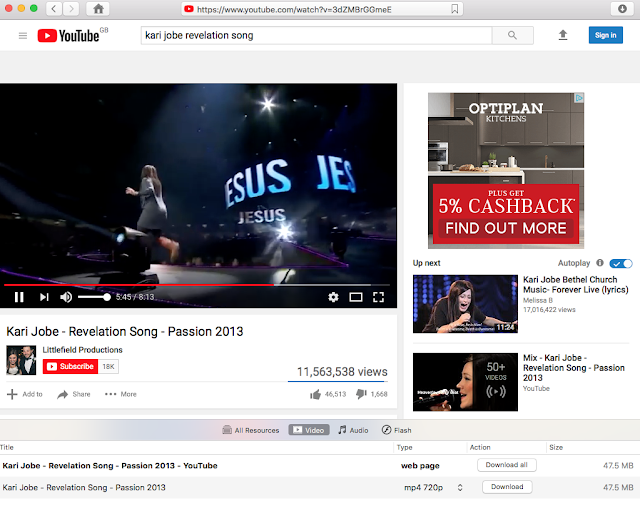Switch to the Audio resources tab

pos(353,430)
